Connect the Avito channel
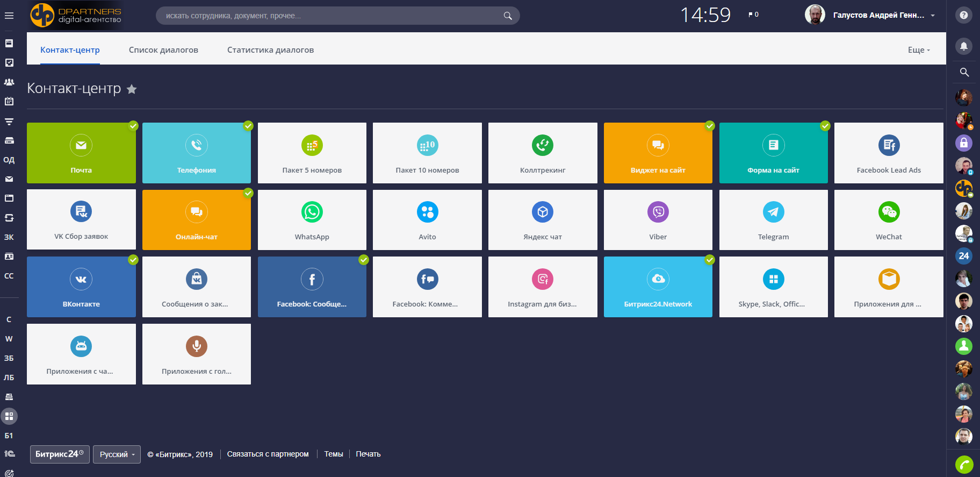 click(x=427, y=220)
